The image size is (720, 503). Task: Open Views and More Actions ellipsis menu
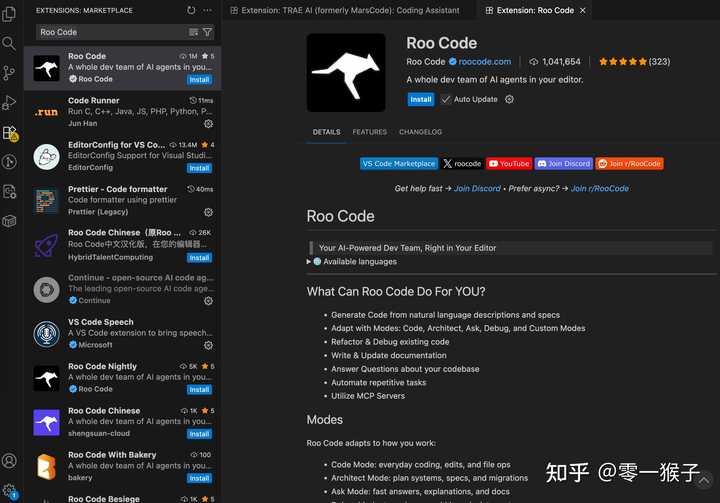[208, 10]
